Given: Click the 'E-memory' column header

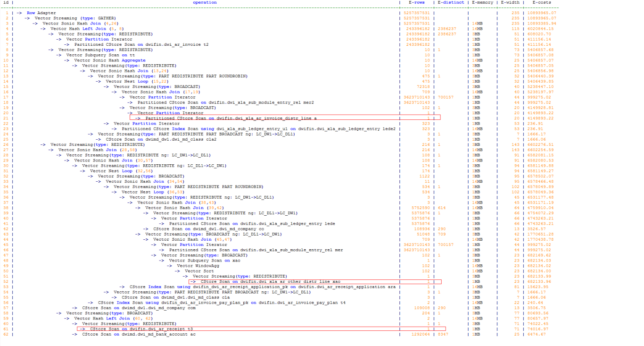Looking at the screenshot, I should (x=482, y=3).
